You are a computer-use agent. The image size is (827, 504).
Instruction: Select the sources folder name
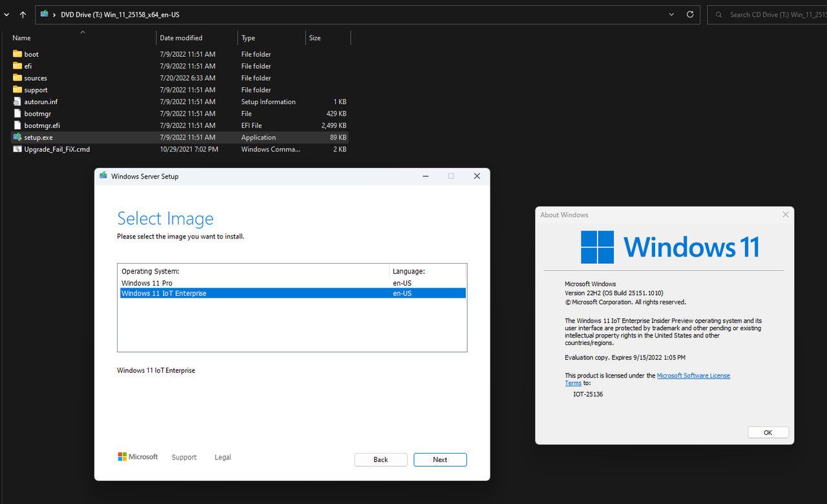[36, 78]
